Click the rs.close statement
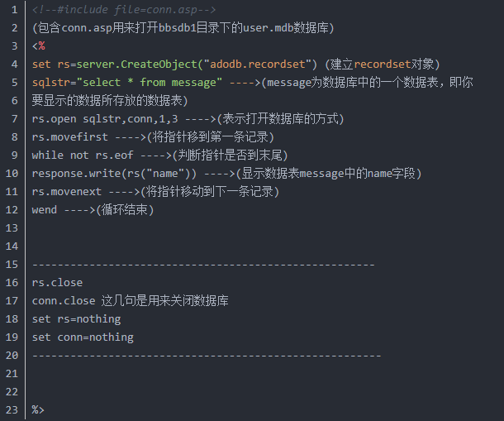Viewport: 504px width, 421px height. click(57, 282)
